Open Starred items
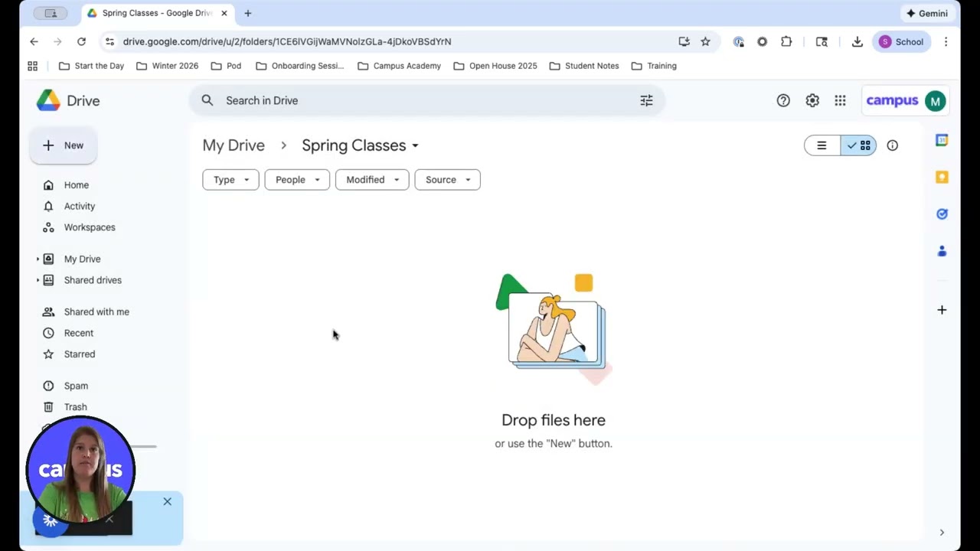980x551 pixels. 80,354
